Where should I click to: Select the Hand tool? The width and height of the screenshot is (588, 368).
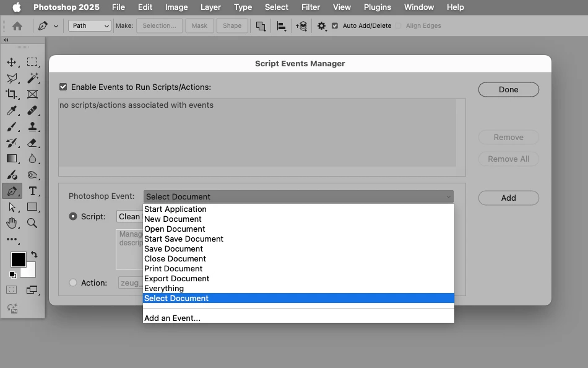(x=12, y=223)
